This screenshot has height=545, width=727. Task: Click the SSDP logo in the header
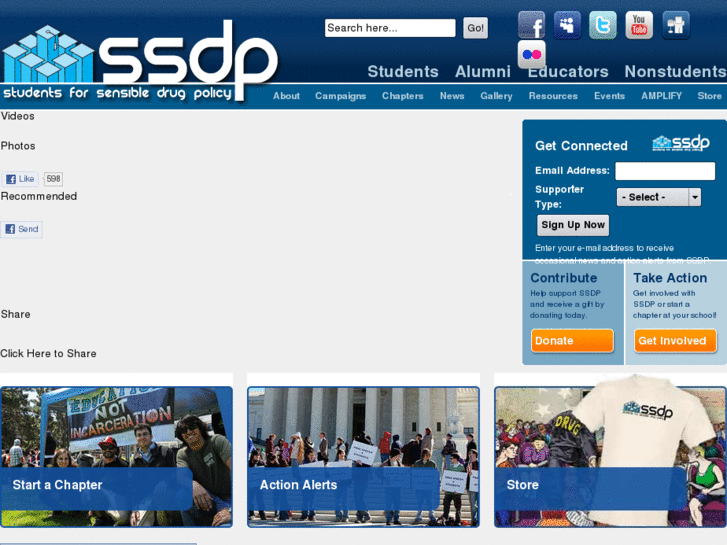click(139, 60)
